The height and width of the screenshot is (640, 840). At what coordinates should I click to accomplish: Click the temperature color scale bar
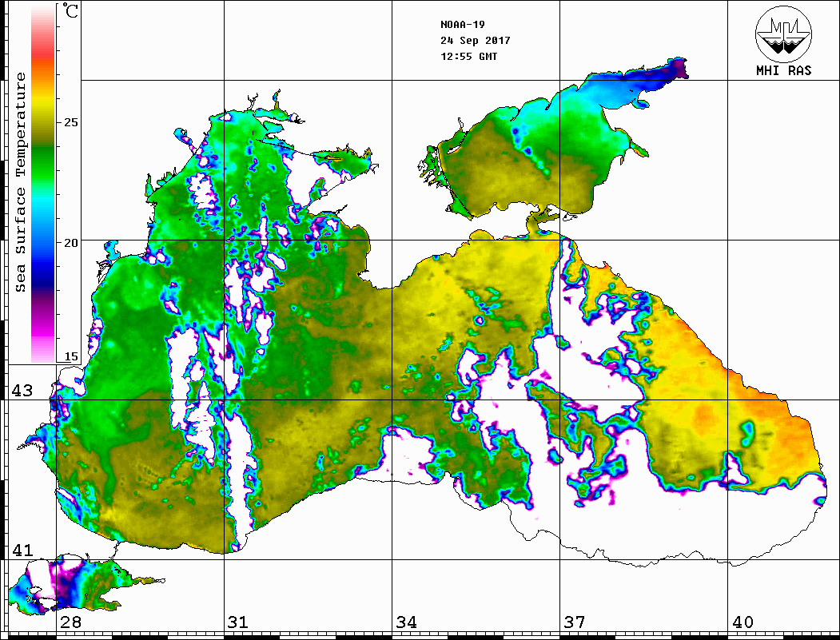[43, 184]
